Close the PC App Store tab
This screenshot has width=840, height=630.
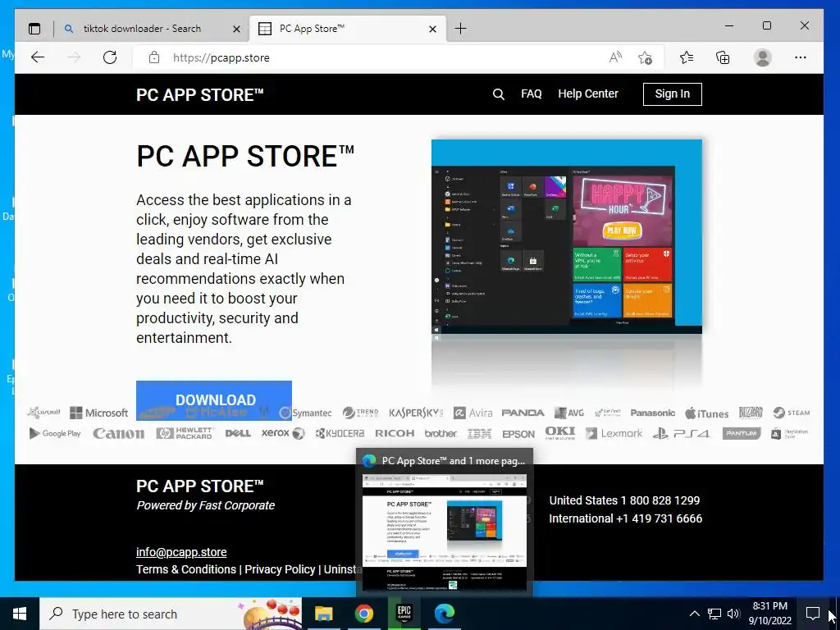tap(433, 29)
